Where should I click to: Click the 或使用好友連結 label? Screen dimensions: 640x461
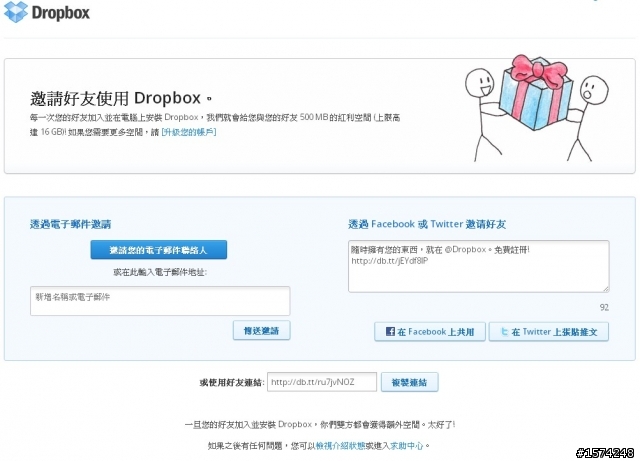click(x=232, y=383)
